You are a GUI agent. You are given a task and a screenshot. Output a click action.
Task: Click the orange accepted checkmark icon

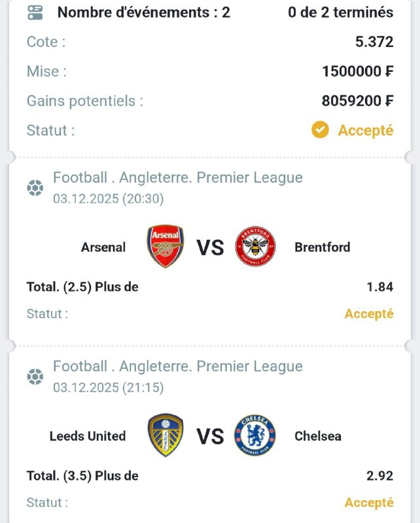[320, 130]
